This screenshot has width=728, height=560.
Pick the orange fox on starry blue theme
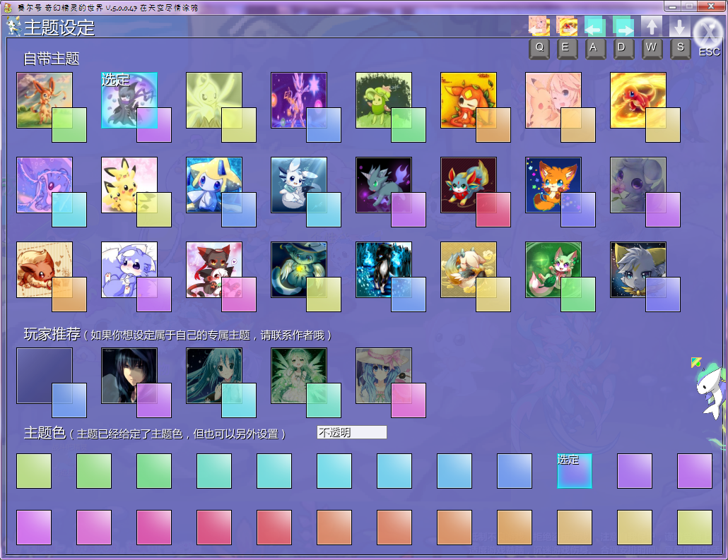click(x=553, y=185)
